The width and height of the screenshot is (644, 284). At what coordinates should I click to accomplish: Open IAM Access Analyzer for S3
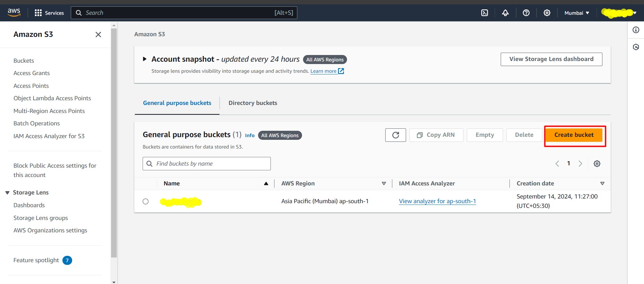[49, 136]
